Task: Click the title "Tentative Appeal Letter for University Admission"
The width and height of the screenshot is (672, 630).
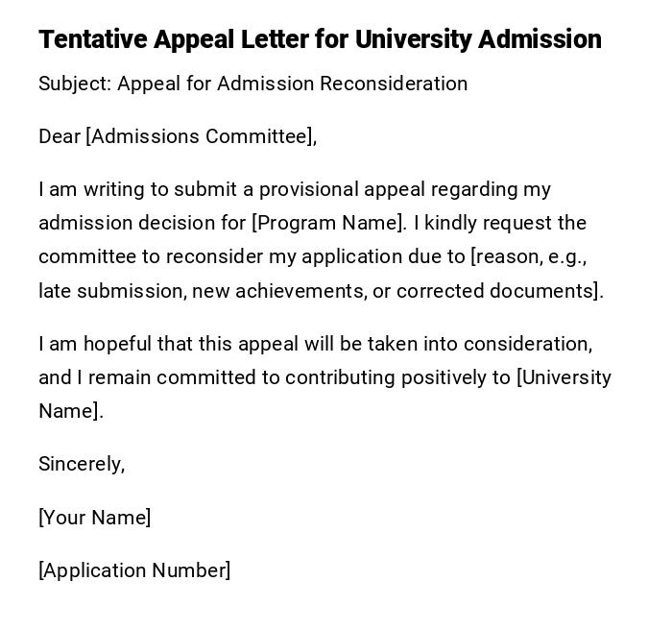Action: [320, 39]
